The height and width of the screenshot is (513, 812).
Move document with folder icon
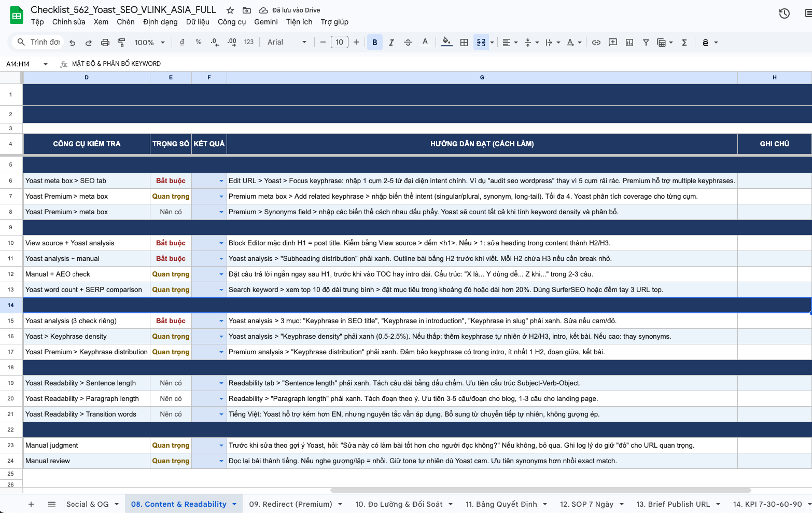point(247,10)
